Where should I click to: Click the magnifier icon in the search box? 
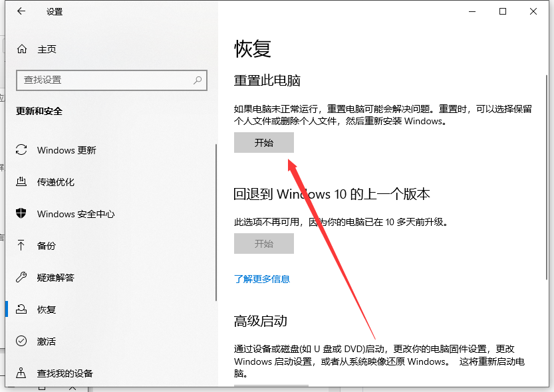[198, 80]
